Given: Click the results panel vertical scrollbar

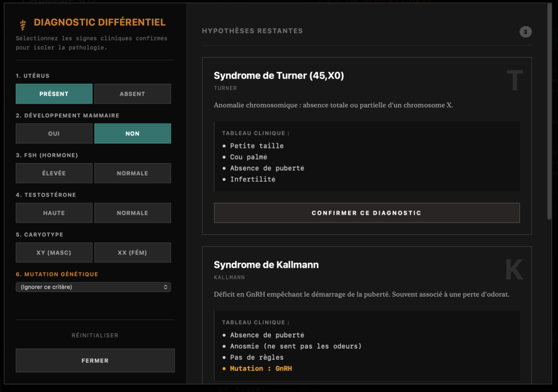Looking at the screenshot, I should tap(549, 109).
